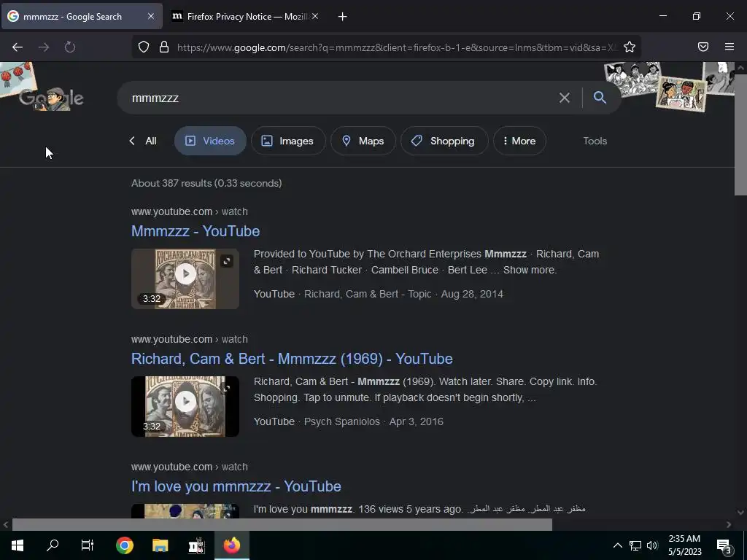This screenshot has width=747, height=560.
Task: Open the Firefox hamburger menu
Action: click(x=729, y=47)
